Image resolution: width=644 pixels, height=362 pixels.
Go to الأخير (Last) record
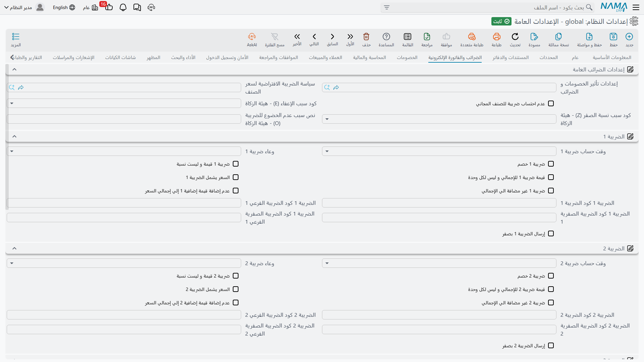(297, 37)
